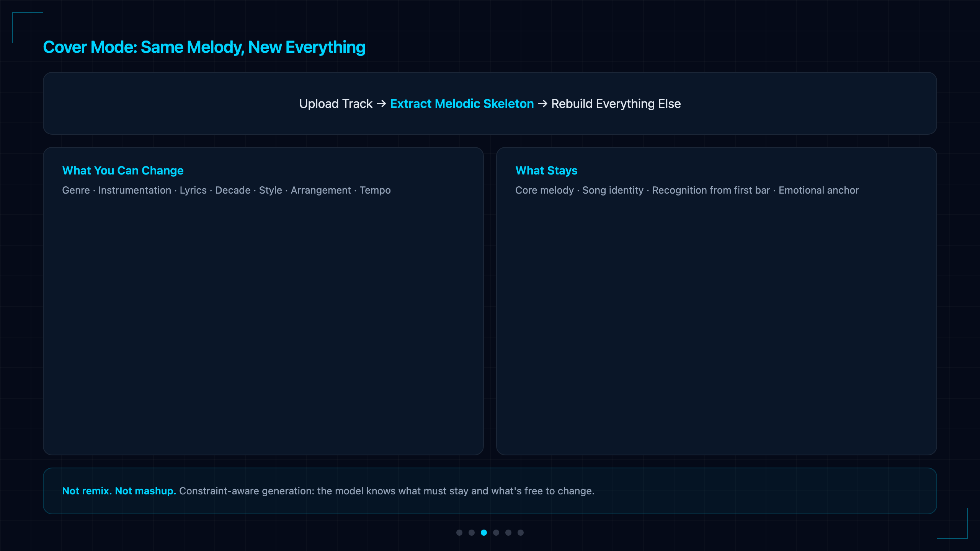Click the Extract Melodic Skeleton text
Screen dimensions: 980x551
[x=462, y=104]
